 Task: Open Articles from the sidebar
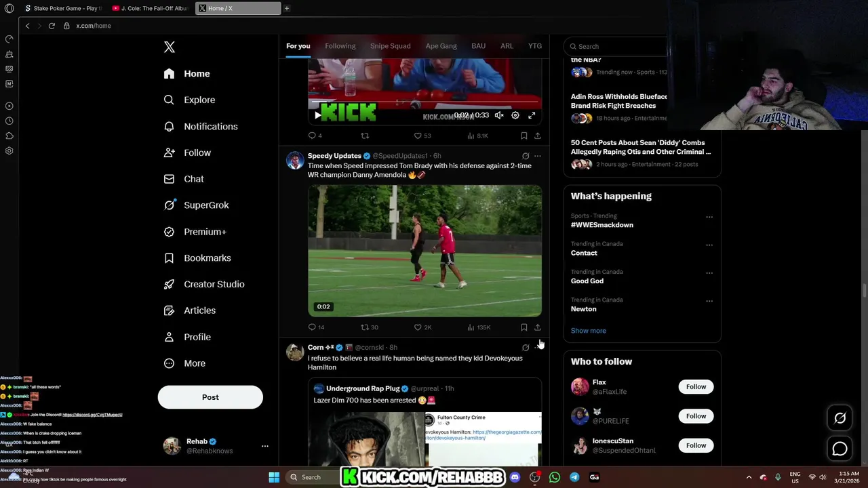(x=190, y=310)
